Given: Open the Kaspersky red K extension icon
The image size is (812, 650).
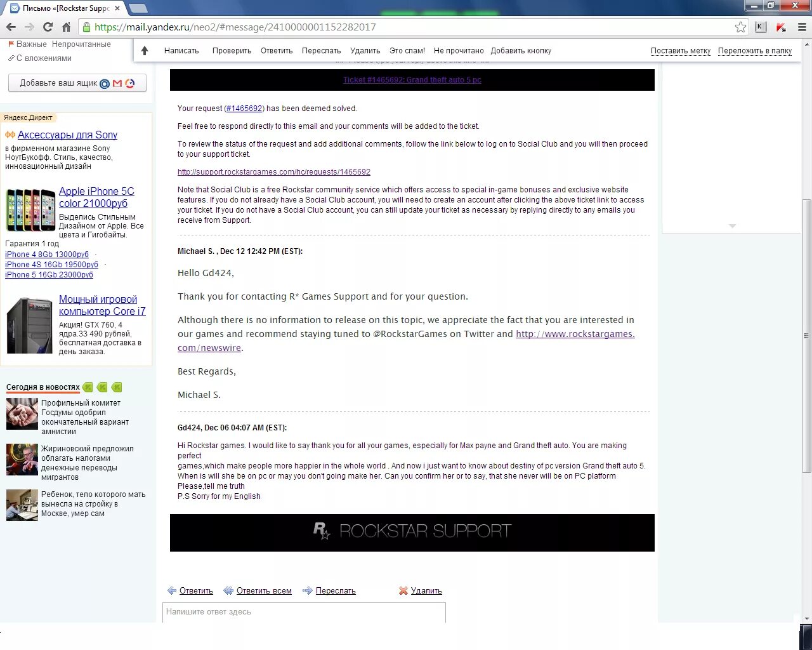Looking at the screenshot, I should pos(781,27).
